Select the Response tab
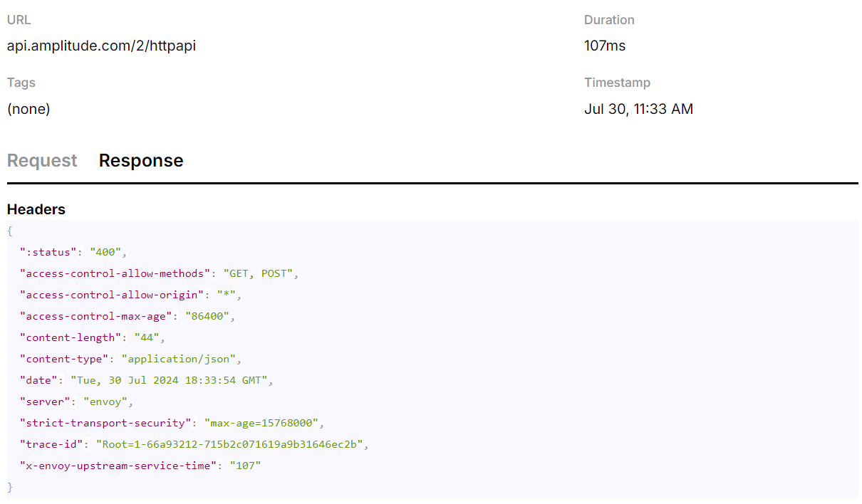Viewport: 862px width, 504px height. tap(141, 161)
